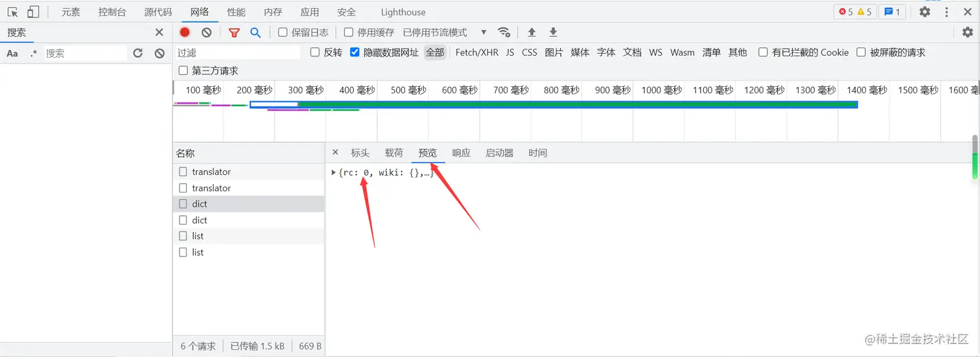Click the 搜索 sidebar input field
Image resolution: width=980 pixels, height=357 pixels.
[85, 53]
